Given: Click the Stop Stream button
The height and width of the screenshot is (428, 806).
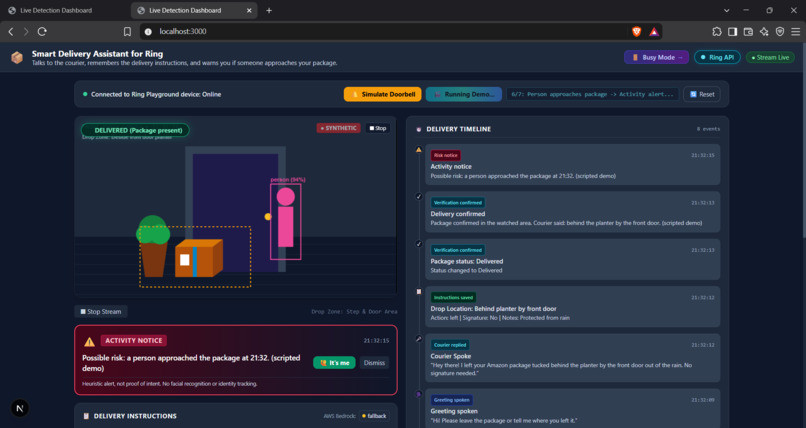Looking at the screenshot, I should point(101,311).
